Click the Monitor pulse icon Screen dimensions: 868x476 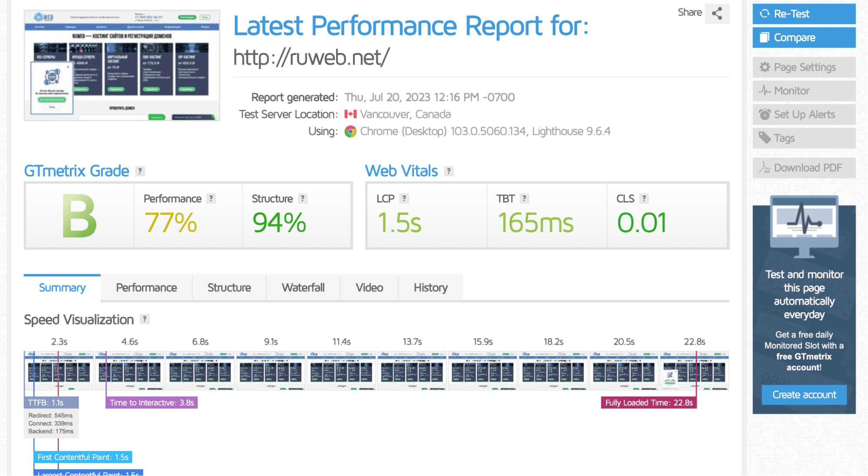(765, 91)
